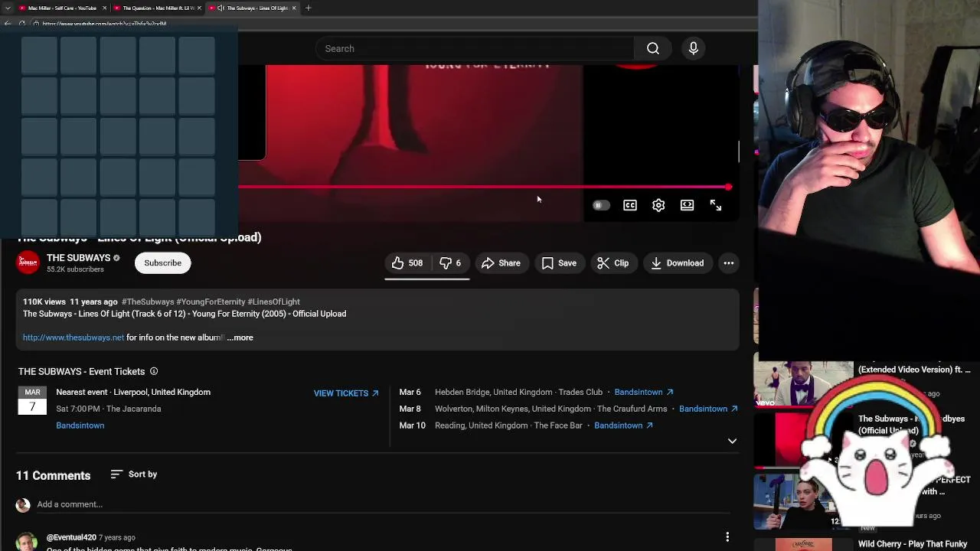Open Bandsintown for Milton Keynes Mar 8
This screenshot has width=980, height=551.
pyautogui.click(x=708, y=409)
